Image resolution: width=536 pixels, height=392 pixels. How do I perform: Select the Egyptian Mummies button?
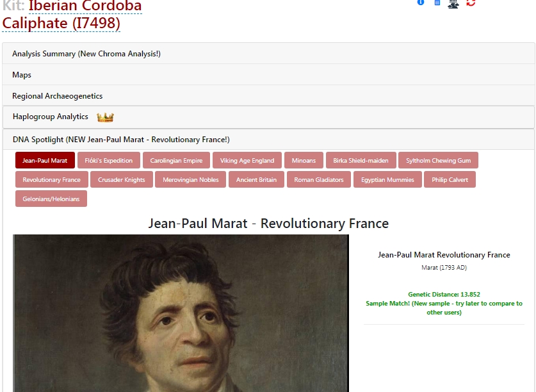(387, 179)
